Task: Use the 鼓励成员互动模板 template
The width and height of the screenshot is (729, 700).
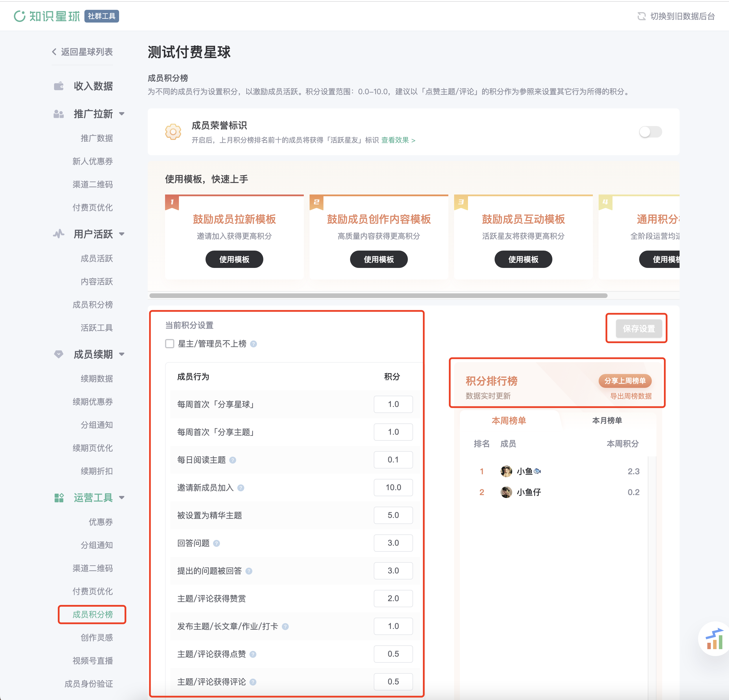Action: click(523, 259)
